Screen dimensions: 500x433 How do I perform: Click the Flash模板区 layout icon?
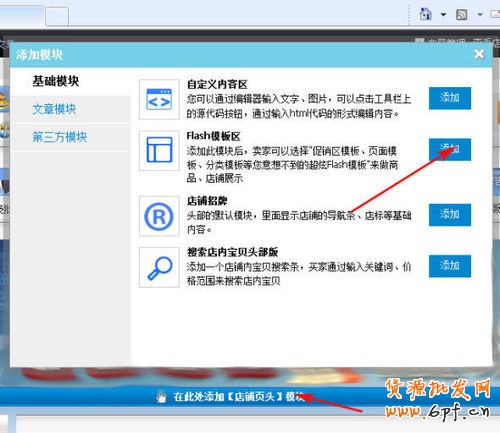159,150
